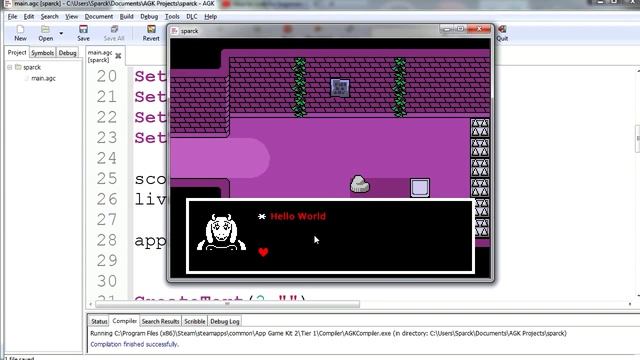640x360 pixels.
Task: Switch to the Symbols sidebar tab
Action: (42, 53)
